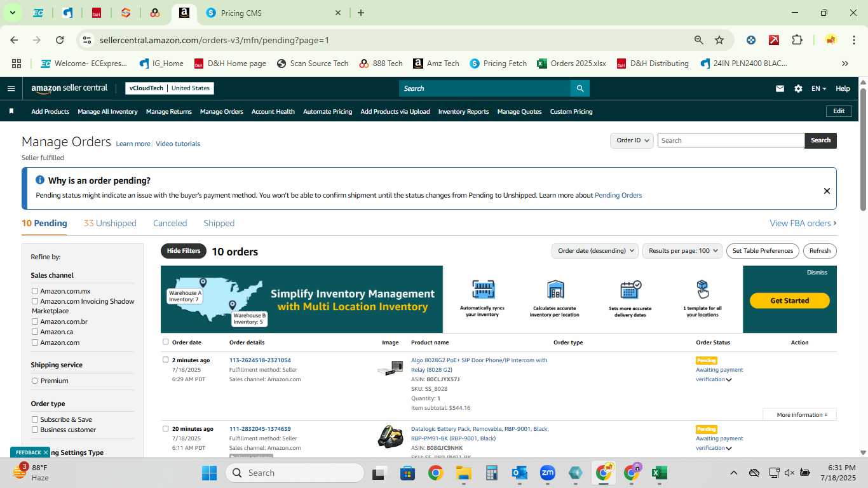Open Outlook from the taskbar
This screenshot has height=488, width=868.
point(519,473)
